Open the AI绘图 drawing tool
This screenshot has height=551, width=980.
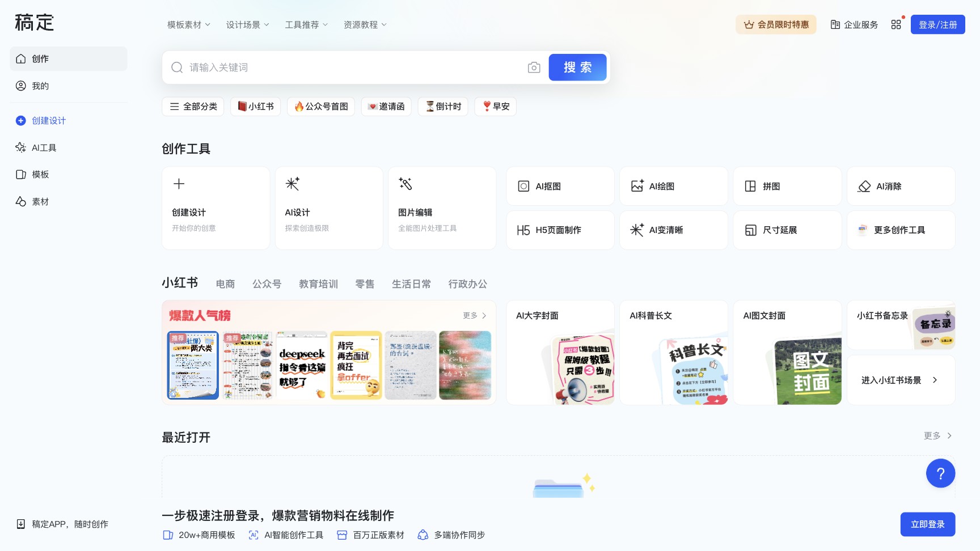point(673,186)
